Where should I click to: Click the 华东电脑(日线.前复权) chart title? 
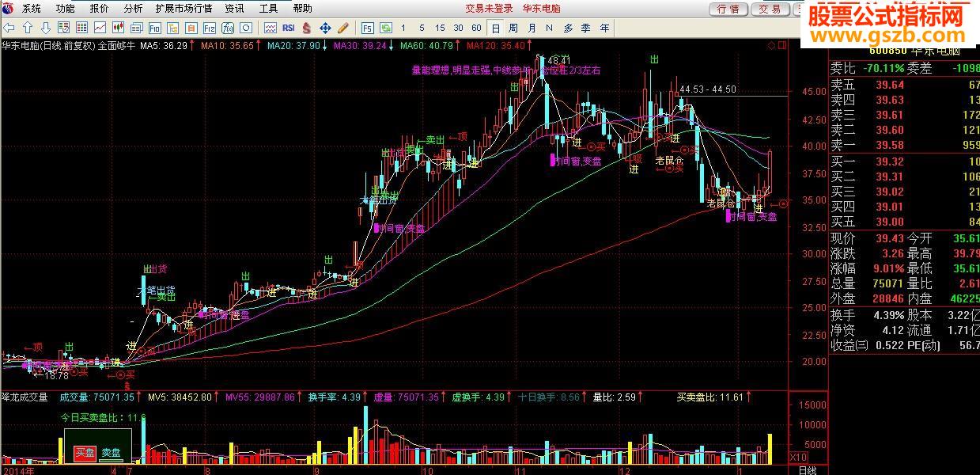pos(48,46)
